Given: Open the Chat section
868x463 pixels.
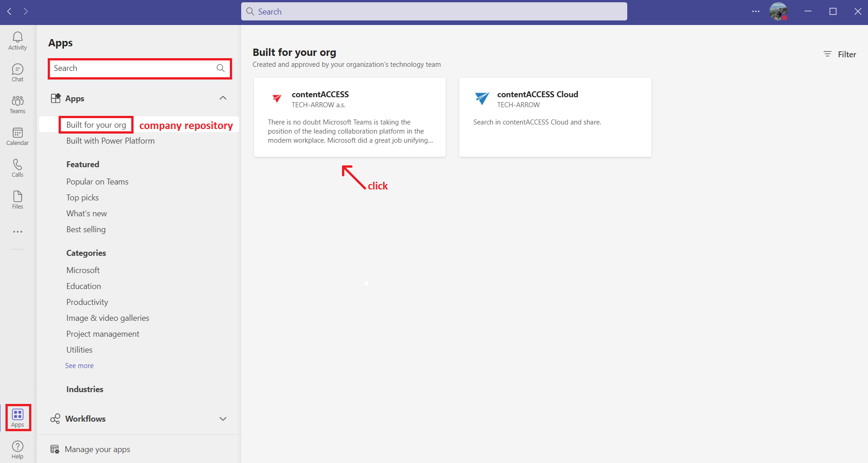Looking at the screenshot, I should (18, 73).
